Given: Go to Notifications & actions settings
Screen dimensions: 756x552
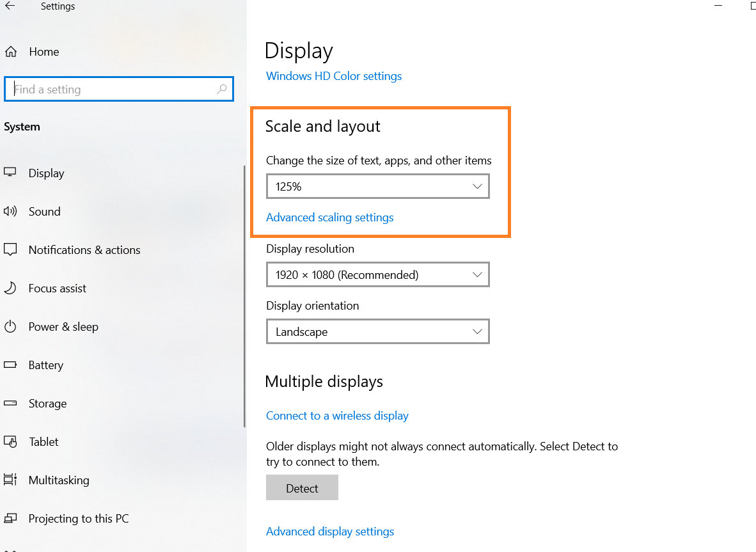Looking at the screenshot, I should coord(84,250).
